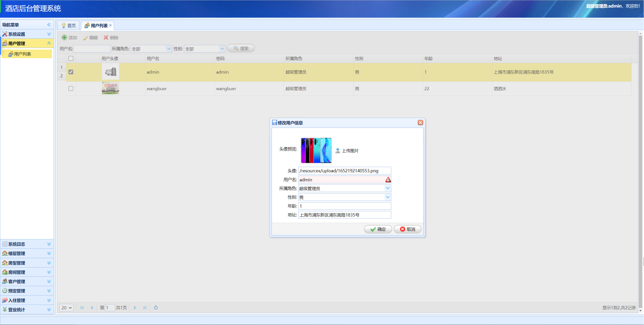Open the page size 20 selector
Image resolution: width=644 pixels, height=325 pixels.
[x=66, y=308]
